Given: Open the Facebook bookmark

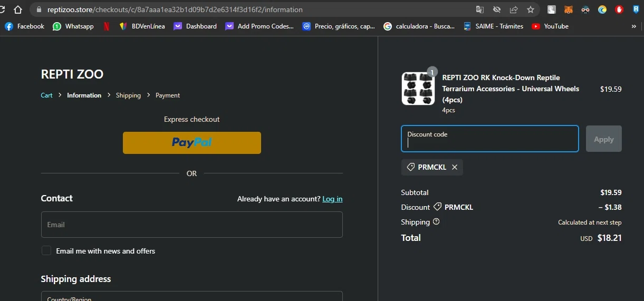Looking at the screenshot, I should coord(24,26).
